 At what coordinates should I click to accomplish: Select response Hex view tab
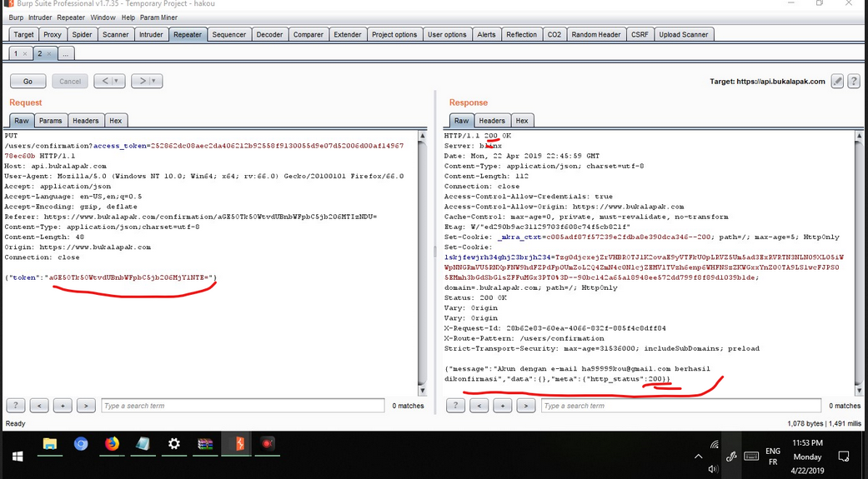(x=522, y=121)
